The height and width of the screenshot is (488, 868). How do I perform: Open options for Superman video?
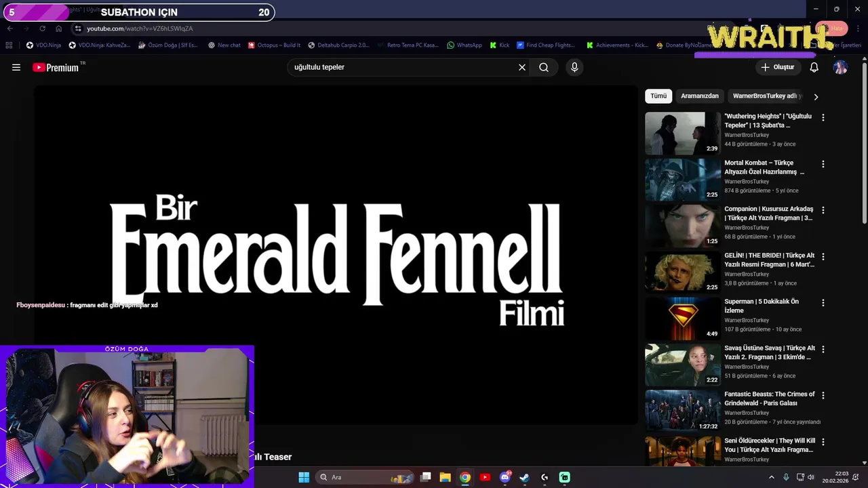823,303
